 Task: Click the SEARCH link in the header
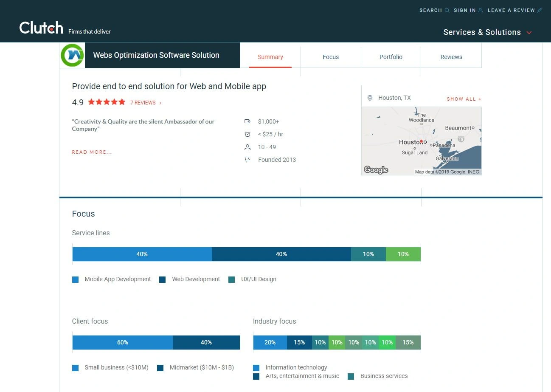click(x=431, y=10)
